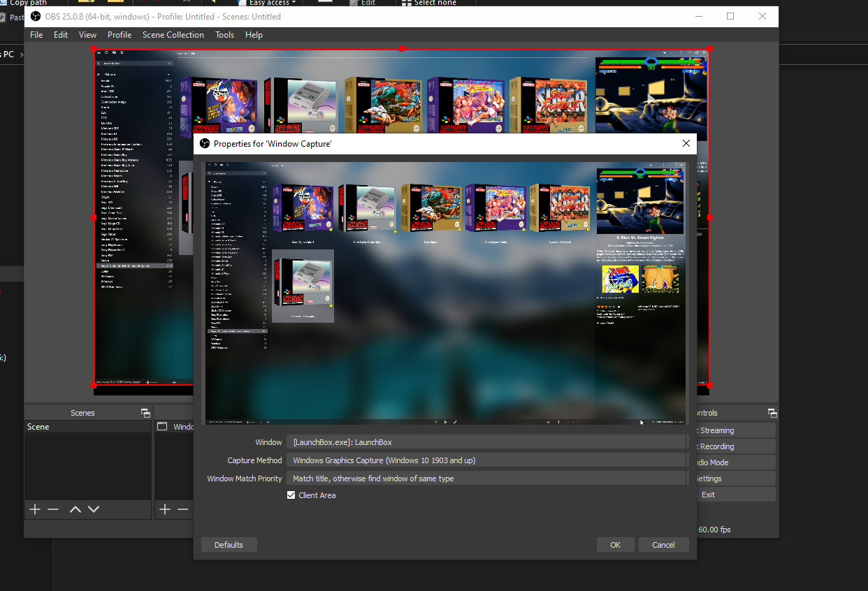Click the Exit button in Controls
Screen dimensions: 868x591
(736, 495)
